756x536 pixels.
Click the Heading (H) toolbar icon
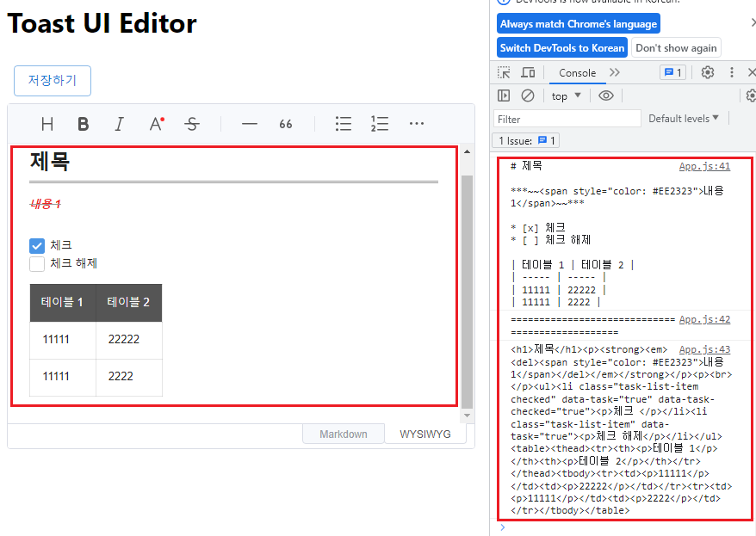47,124
